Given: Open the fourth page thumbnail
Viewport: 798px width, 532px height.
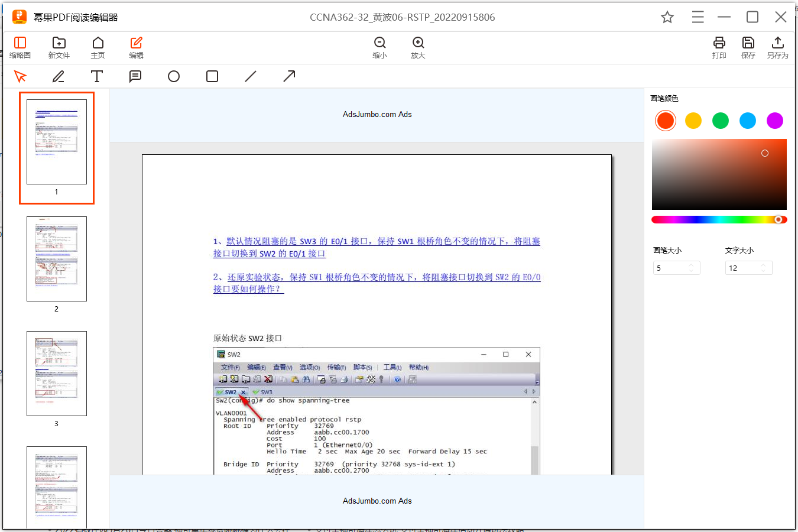Looking at the screenshot, I should tap(57, 487).
